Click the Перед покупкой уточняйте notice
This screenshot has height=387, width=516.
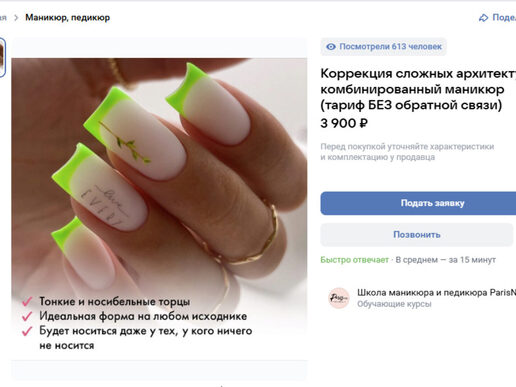407,152
